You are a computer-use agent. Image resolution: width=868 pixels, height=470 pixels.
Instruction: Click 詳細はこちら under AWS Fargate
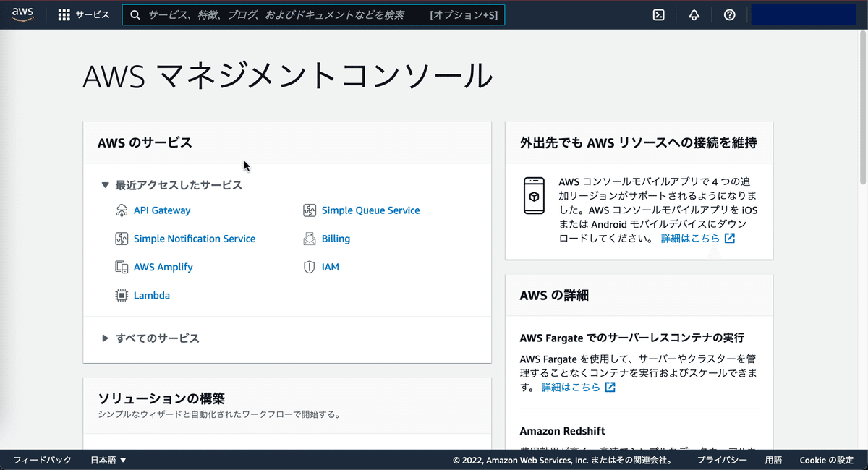[x=571, y=387]
